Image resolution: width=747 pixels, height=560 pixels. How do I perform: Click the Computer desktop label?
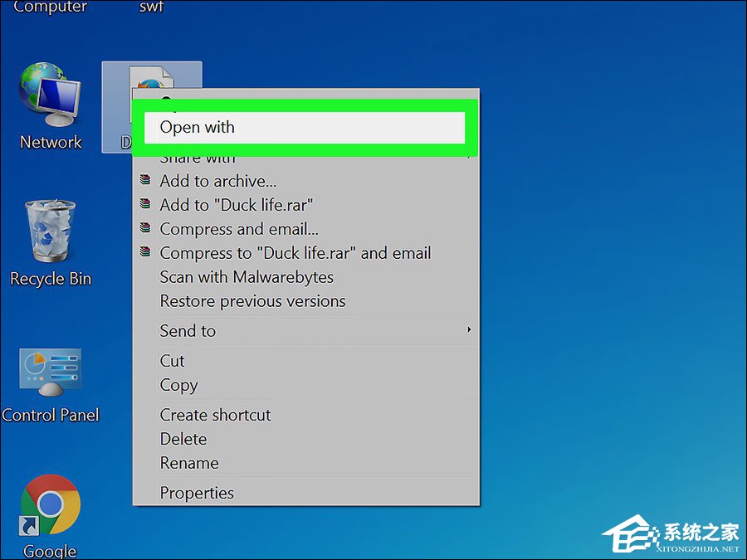[x=51, y=7]
